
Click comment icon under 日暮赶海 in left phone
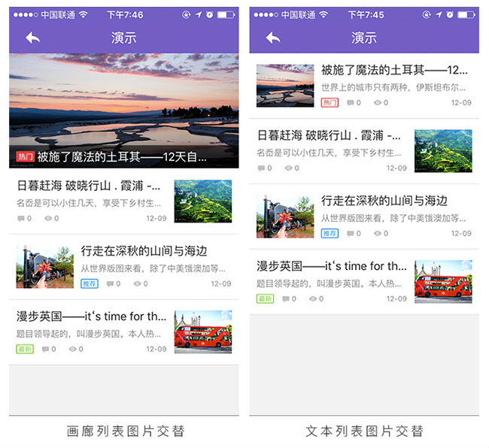[20, 219]
